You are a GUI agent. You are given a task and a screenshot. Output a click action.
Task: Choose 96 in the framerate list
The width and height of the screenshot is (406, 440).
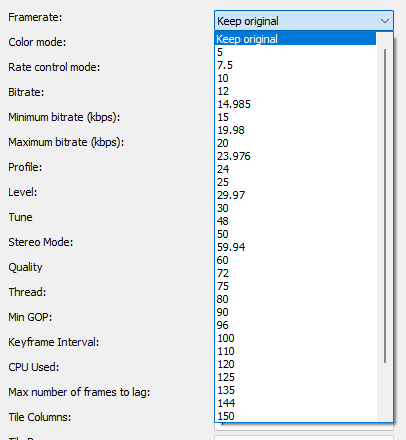click(x=295, y=325)
